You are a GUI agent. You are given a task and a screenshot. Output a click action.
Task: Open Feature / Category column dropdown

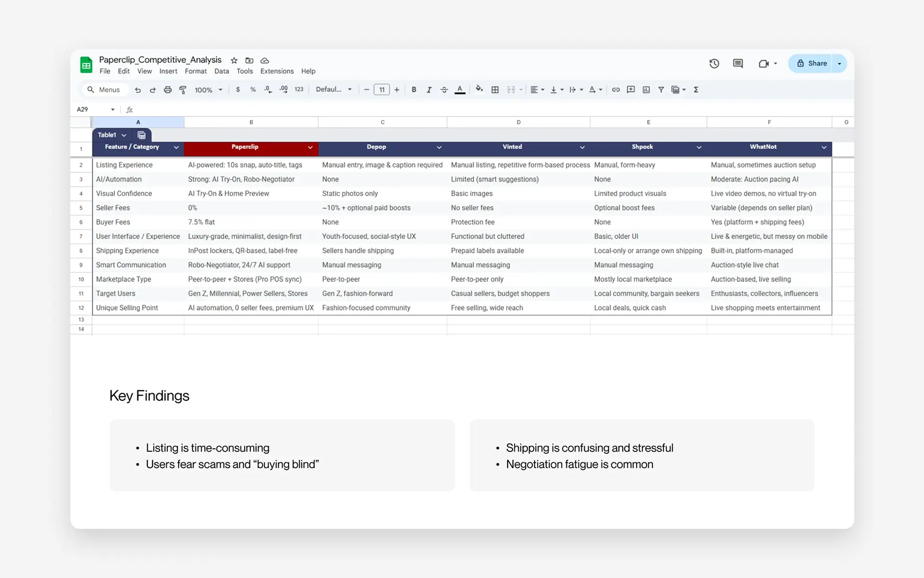176,147
